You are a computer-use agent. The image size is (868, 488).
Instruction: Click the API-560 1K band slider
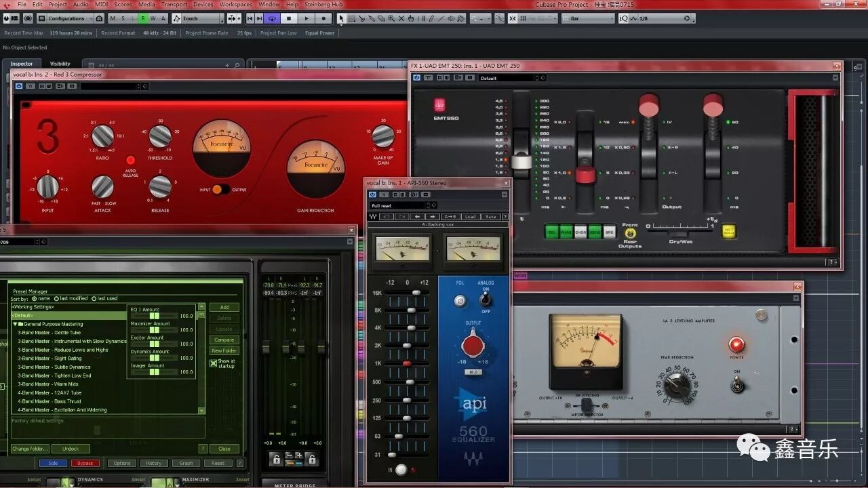(407, 363)
